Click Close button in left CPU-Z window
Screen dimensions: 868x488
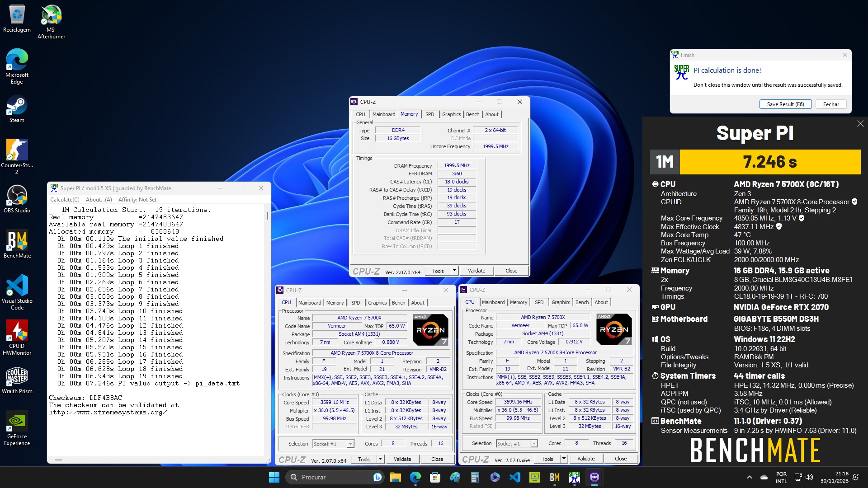tap(437, 459)
